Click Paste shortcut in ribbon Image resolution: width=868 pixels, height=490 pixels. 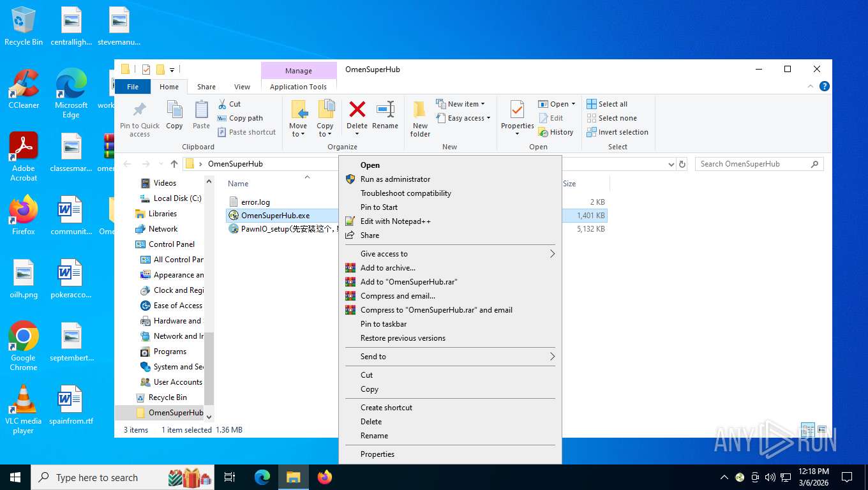click(246, 132)
